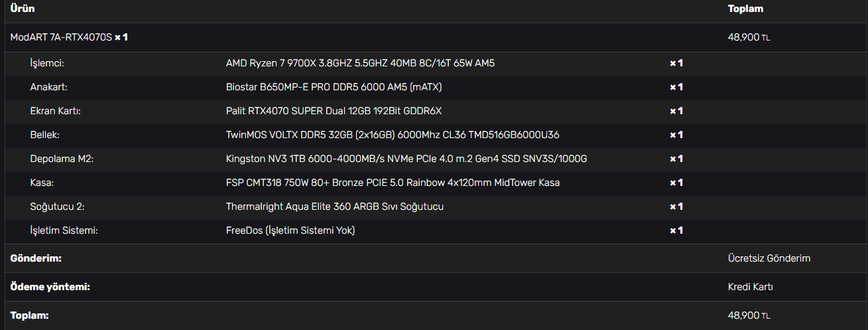This screenshot has width=868, height=330.
Task: Click the Depolama M2 label
Action: (62, 159)
